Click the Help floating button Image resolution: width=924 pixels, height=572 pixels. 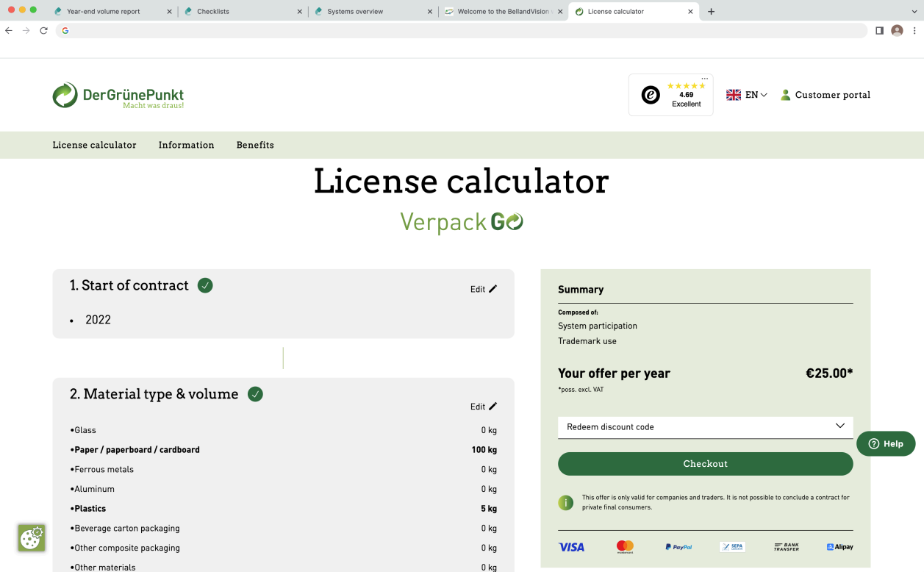pyautogui.click(x=886, y=443)
